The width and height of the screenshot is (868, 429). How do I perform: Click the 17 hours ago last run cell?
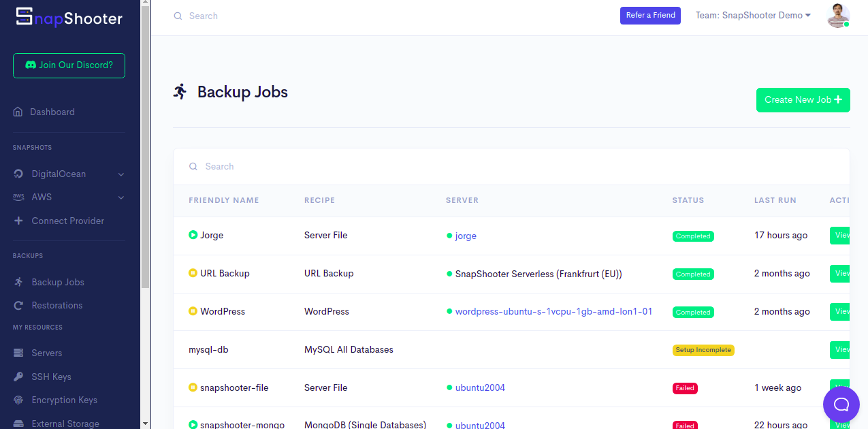(x=781, y=235)
